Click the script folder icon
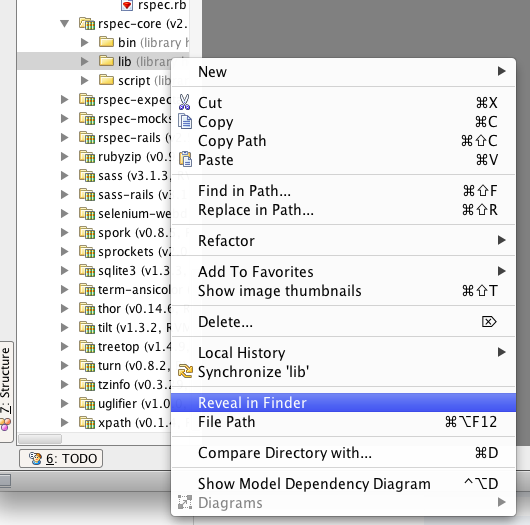530x525 pixels. [x=106, y=80]
